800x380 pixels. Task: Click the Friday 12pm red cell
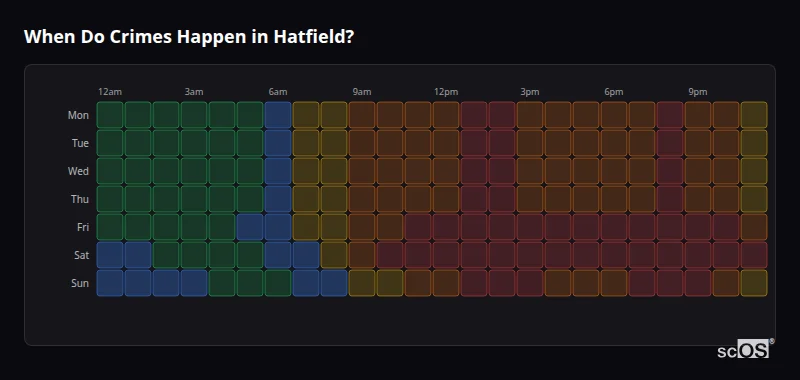click(x=445, y=227)
